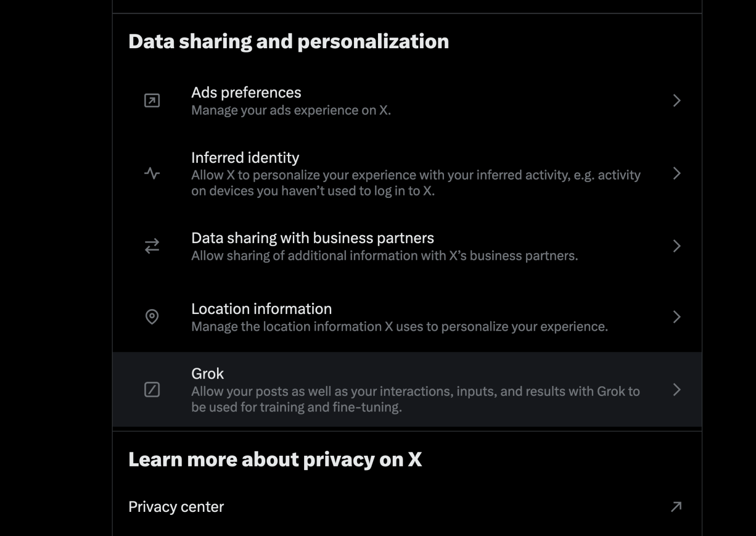Expand the Inferred identity row chevron
This screenshot has width=756, height=536.
[x=676, y=173]
